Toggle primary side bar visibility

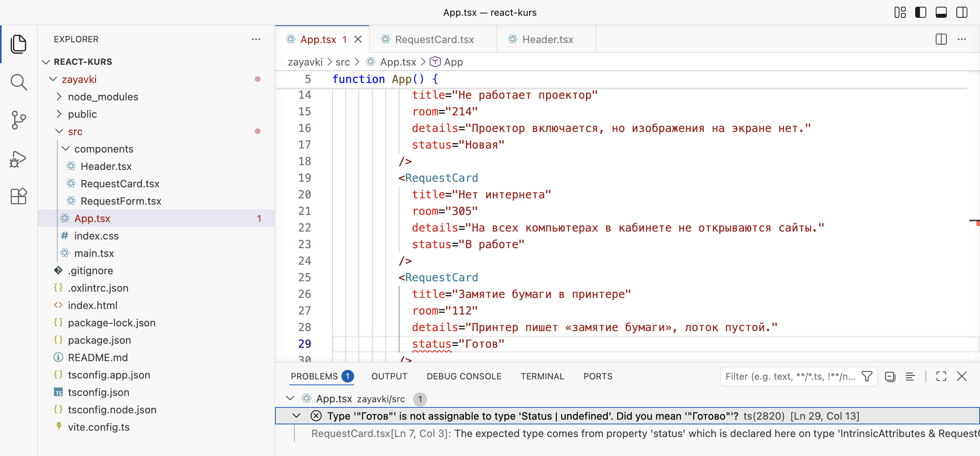(x=921, y=12)
